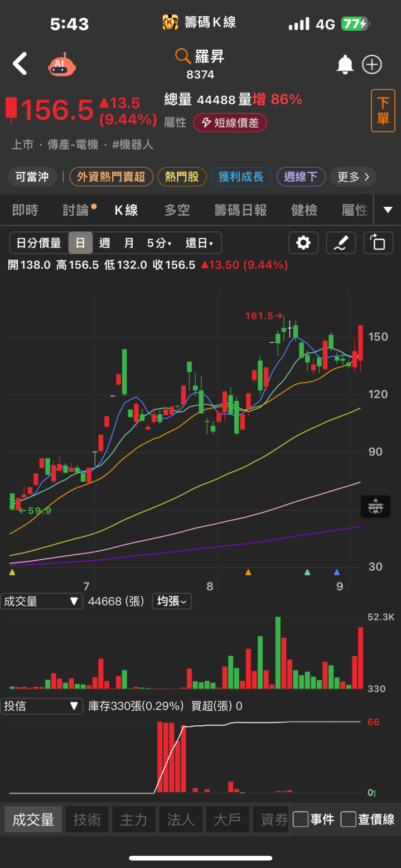Switch to the 健檢 tab
The image size is (401, 868).
[x=305, y=210]
